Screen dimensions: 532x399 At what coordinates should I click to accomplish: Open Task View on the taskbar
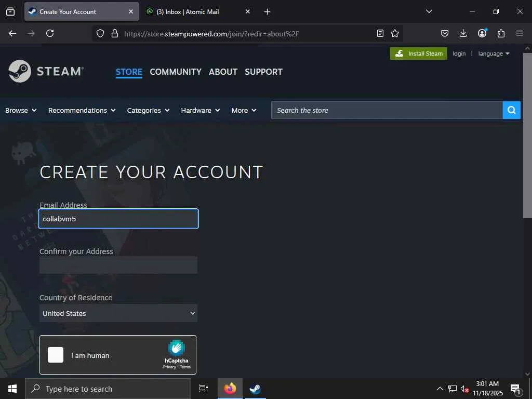click(x=203, y=389)
